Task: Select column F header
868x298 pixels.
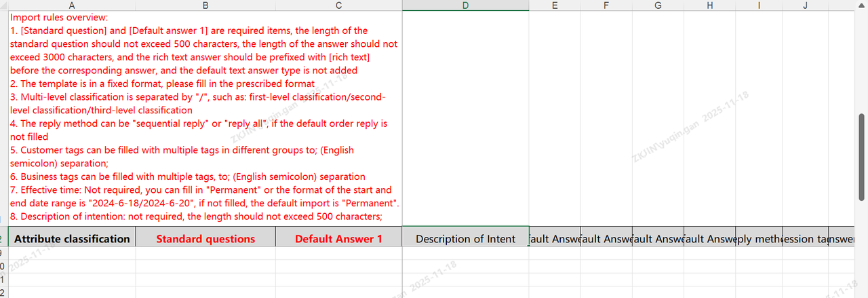Action: point(606,5)
